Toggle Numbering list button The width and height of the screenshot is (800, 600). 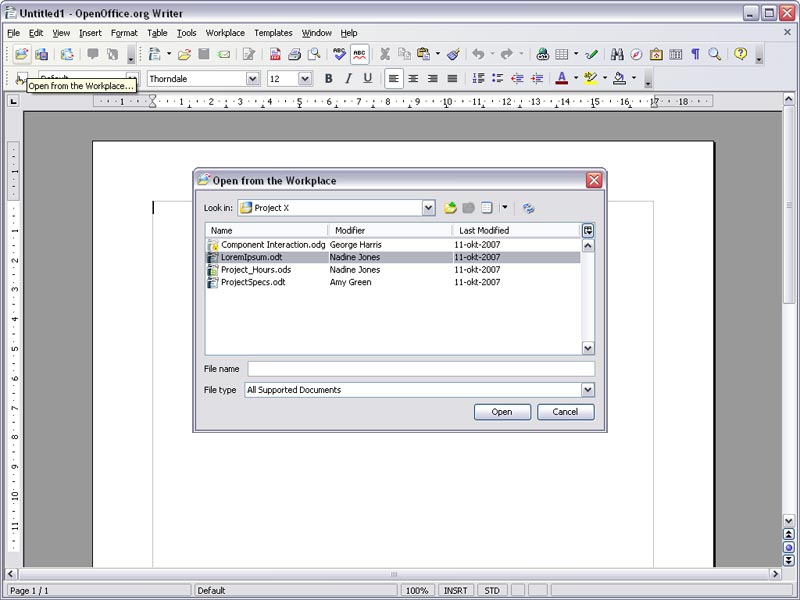click(x=478, y=79)
